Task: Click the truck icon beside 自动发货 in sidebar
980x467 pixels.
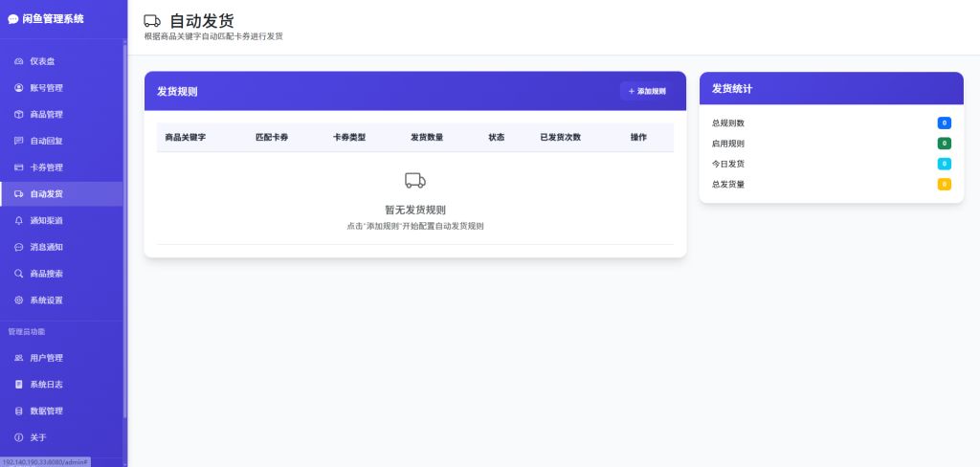Action: tap(19, 194)
